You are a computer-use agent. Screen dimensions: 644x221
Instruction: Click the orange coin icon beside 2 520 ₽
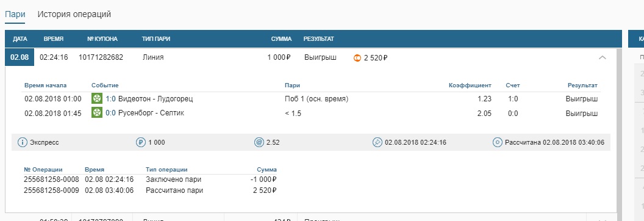[x=357, y=58]
